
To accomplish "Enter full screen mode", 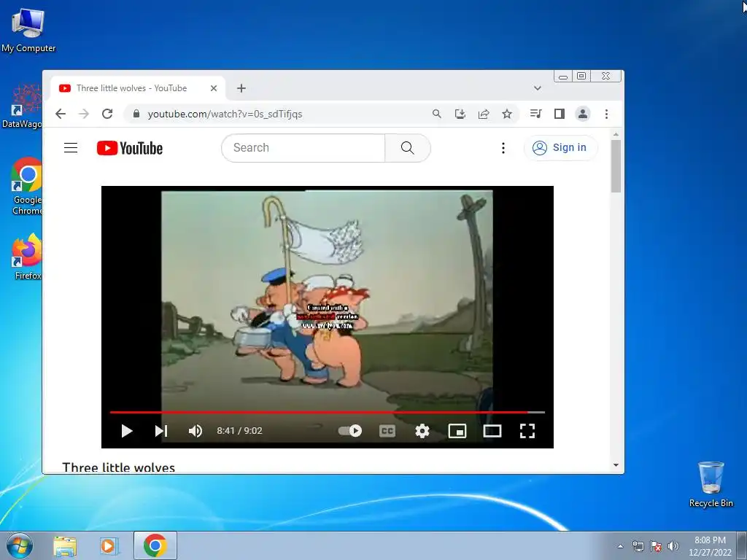I will tap(527, 431).
